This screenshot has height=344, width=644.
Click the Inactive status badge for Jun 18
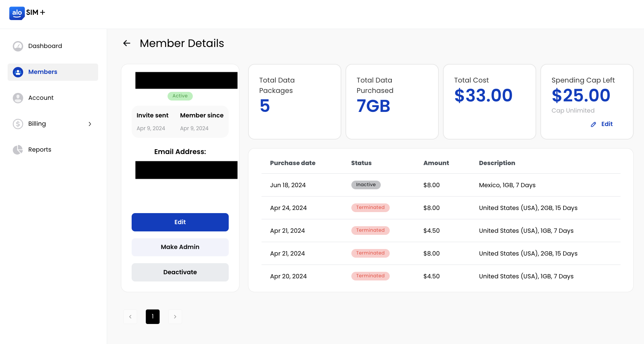pyautogui.click(x=366, y=185)
